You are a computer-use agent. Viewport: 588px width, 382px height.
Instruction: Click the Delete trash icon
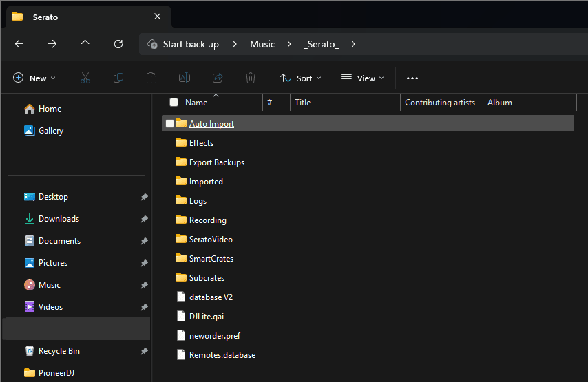click(251, 78)
